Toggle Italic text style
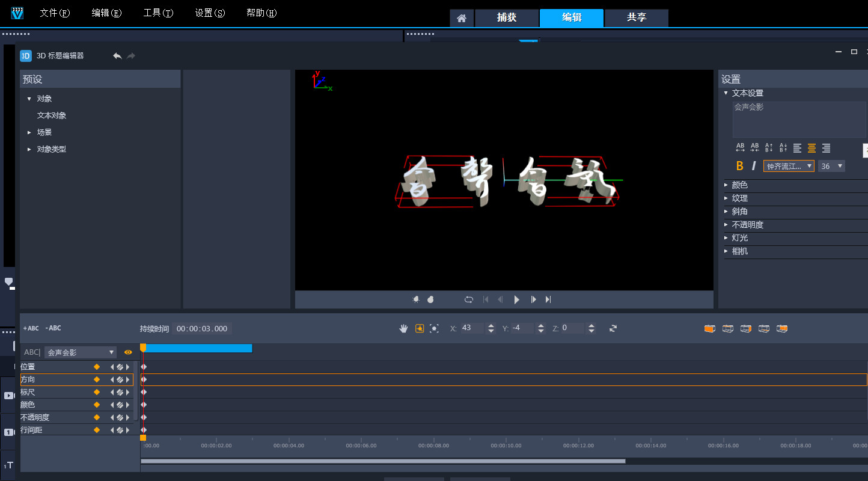 tap(754, 166)
